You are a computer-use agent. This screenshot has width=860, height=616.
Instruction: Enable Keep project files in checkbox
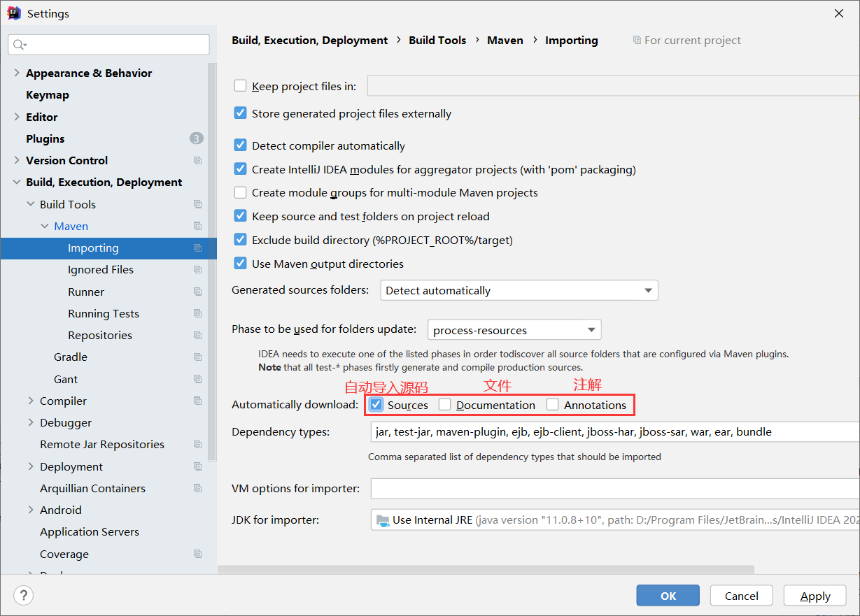(x=240, y=85)
